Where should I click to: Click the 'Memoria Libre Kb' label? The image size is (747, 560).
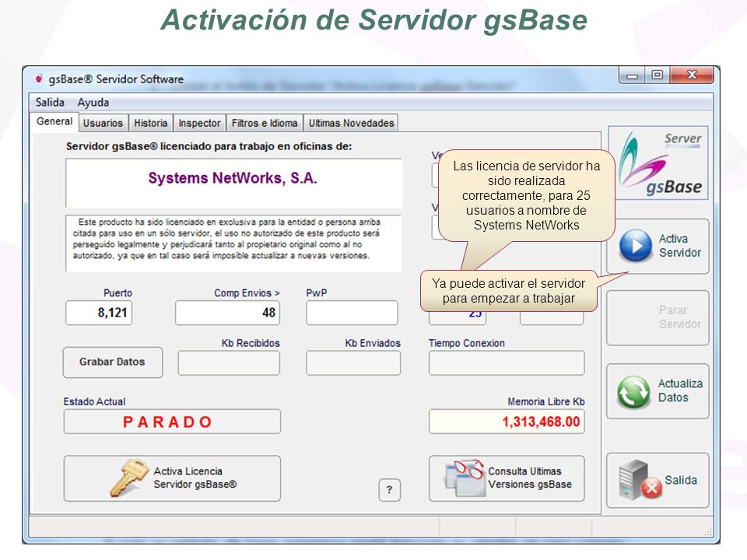tap(546, 401)
